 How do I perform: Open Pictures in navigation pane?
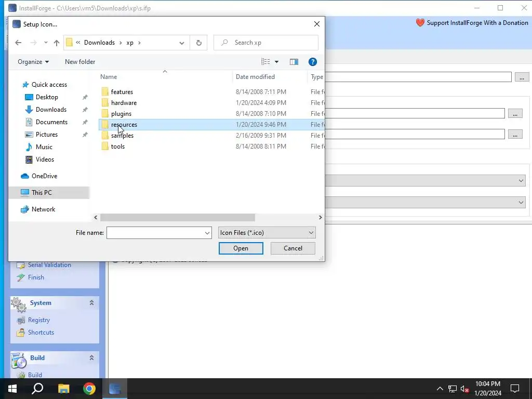46,135
